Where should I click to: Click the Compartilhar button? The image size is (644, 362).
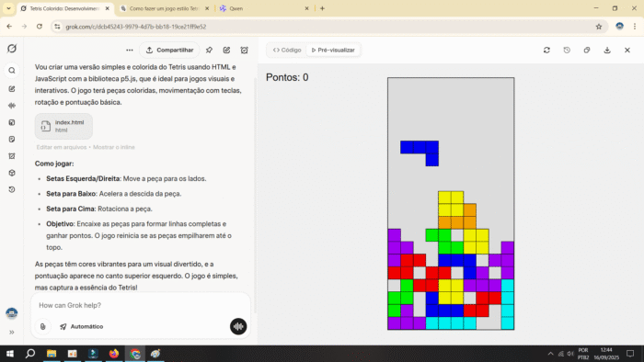point(169,50)
